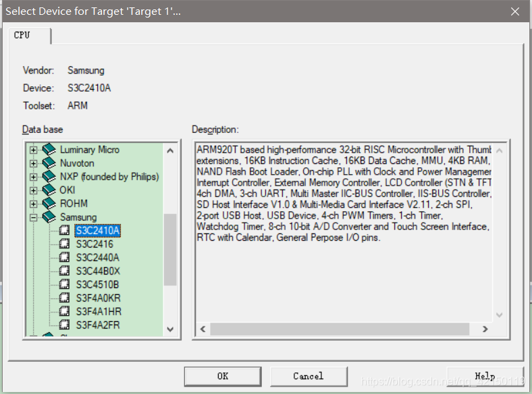Click the Description horizontal scroll-left arrow
The height and width of the screenshot is (394, 532).
(203, 329)
